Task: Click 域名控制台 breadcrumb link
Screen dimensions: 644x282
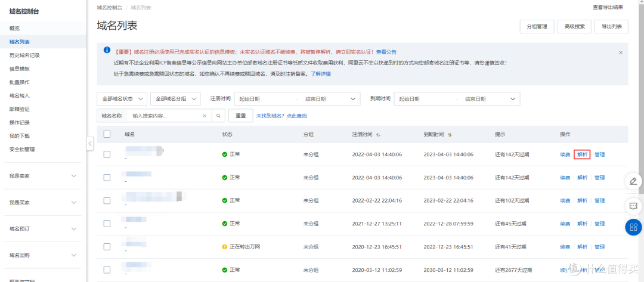Action: tap(109, 7)
